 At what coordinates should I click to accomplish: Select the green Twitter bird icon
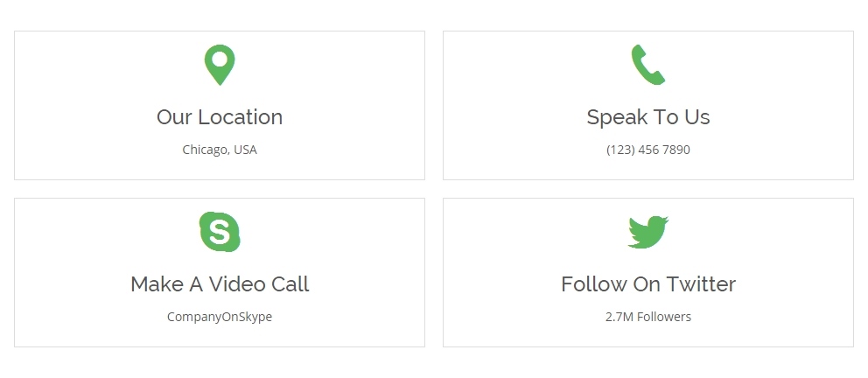[x=648, y=232]
